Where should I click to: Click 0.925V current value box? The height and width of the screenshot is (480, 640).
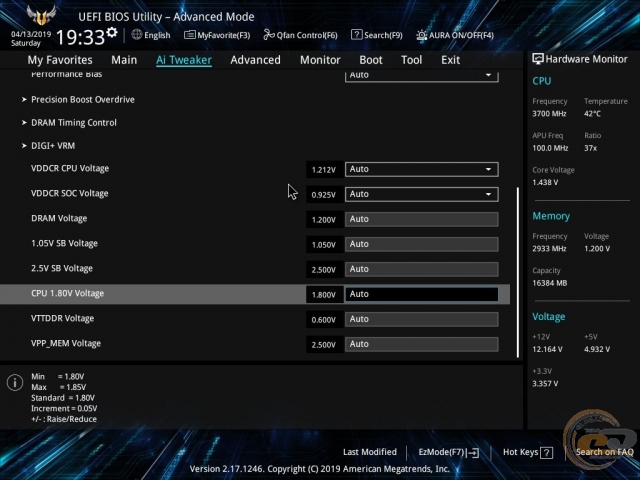(x=324, y=195)
